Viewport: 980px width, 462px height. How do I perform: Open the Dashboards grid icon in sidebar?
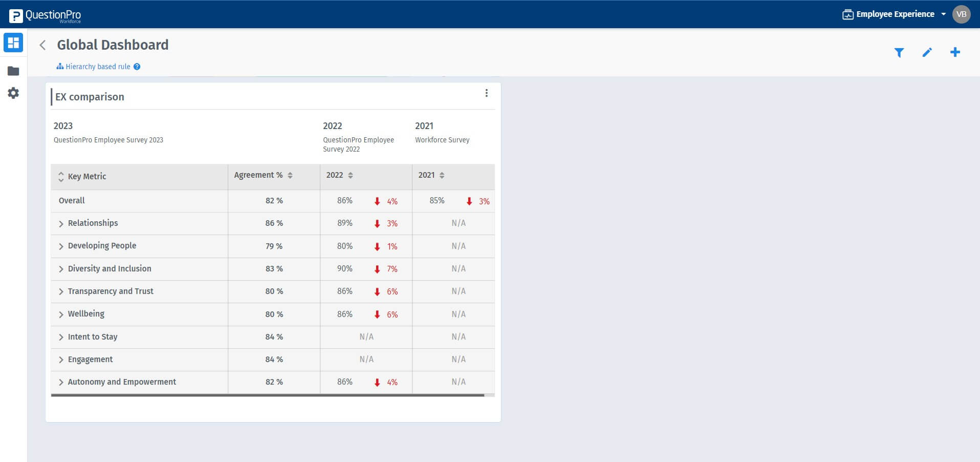coord(13,43)
